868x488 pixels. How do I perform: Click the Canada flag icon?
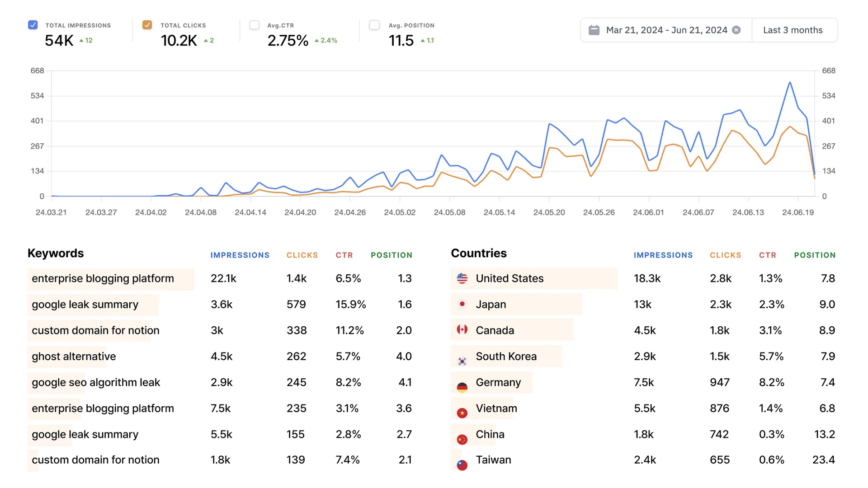pyautogui.click(x=462, y=330)
